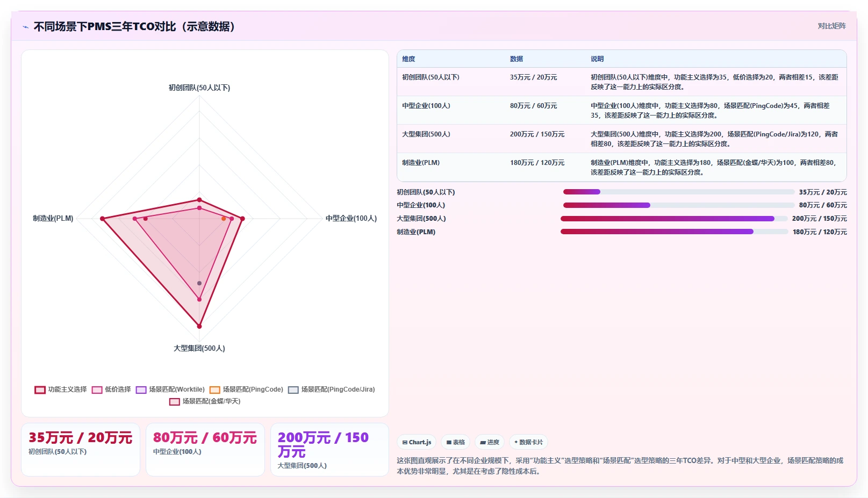Click the 说明 column header

(597, 59)
